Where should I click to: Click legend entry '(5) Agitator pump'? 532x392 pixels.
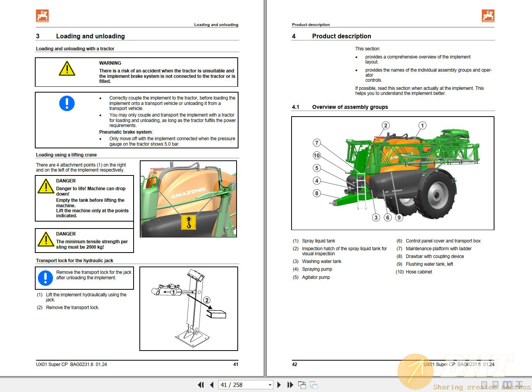click(x=311, y=277)
